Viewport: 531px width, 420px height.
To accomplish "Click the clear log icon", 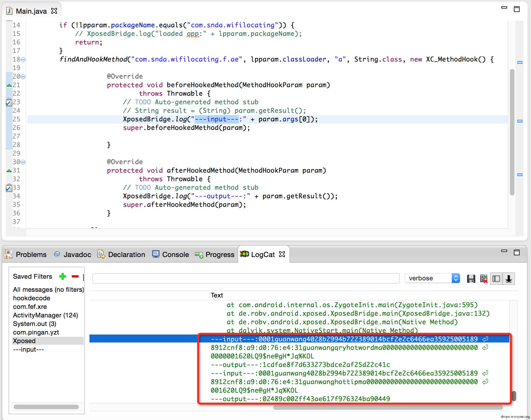I will coord(483,278).
